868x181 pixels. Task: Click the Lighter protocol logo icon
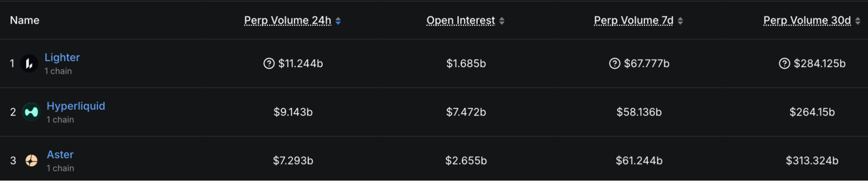click(29, 64)
